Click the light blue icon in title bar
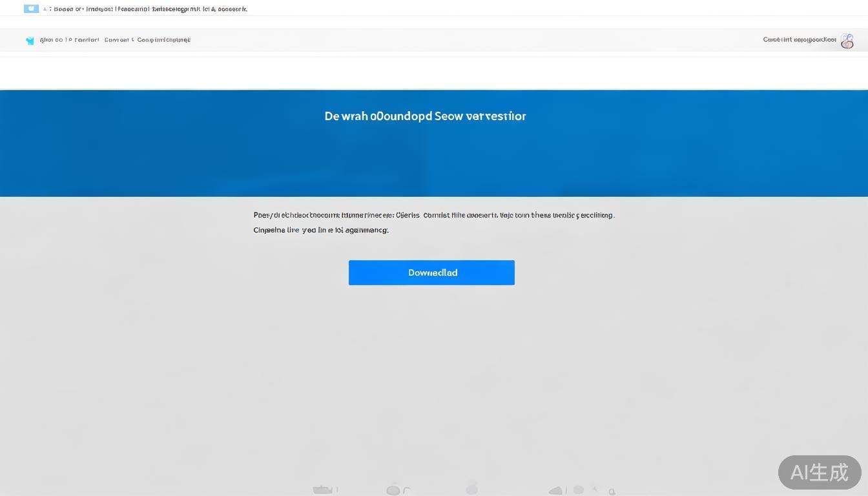 pos(31,9)
